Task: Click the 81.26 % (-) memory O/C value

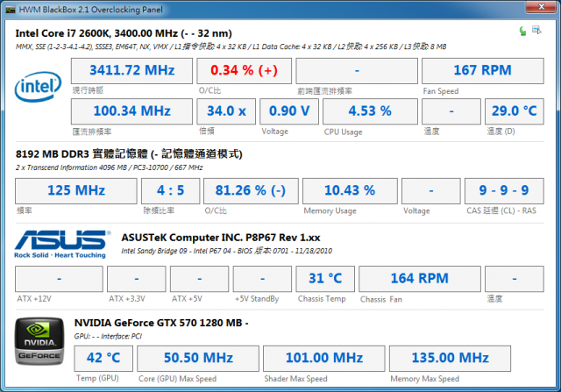Action: [x=251, y=191]
